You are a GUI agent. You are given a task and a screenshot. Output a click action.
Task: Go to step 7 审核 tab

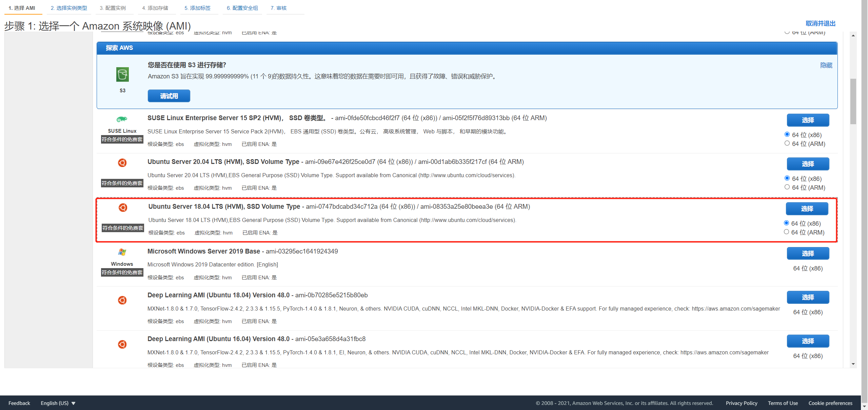click(278, 8)
